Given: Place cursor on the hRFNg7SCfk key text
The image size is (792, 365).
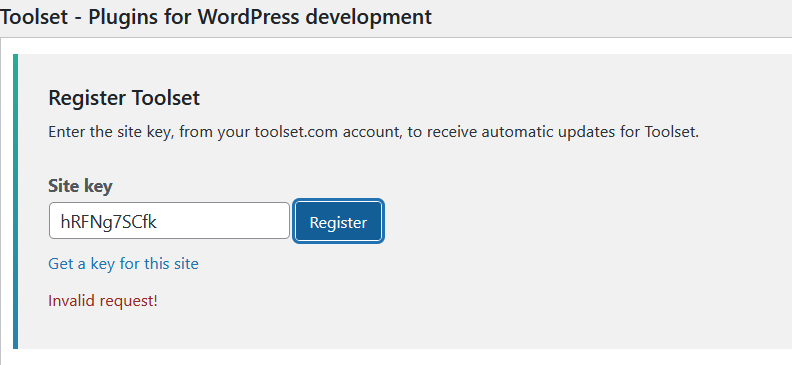Looking at the screenshot, I should click(x=109, y=222).
